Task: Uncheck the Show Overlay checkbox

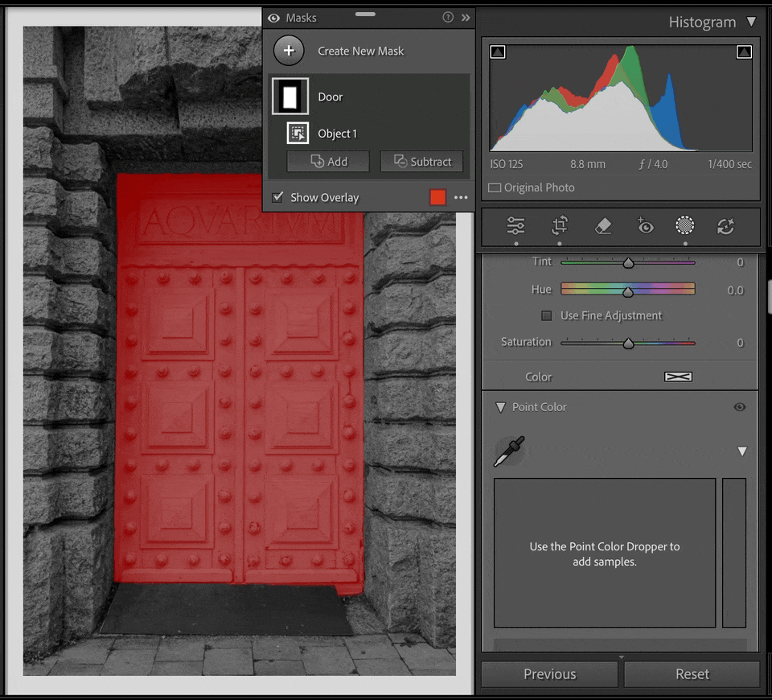Action: (277, 197)
